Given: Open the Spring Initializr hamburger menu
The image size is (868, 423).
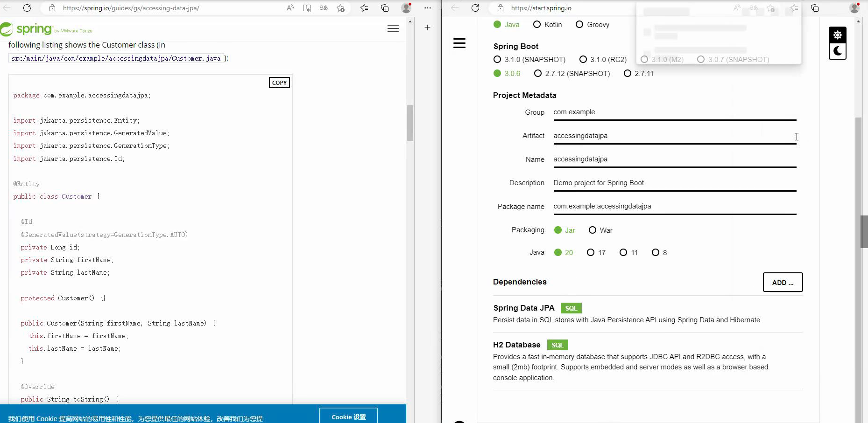Looking at the screenshot, I should click(459, 43).
